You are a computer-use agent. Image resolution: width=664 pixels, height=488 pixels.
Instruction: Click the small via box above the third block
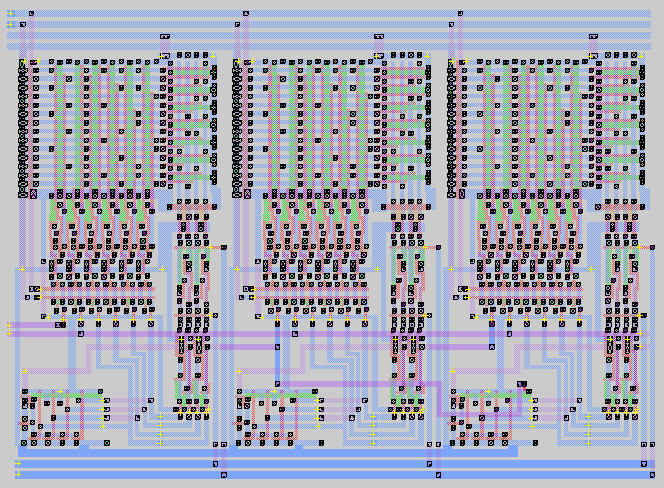594,36
